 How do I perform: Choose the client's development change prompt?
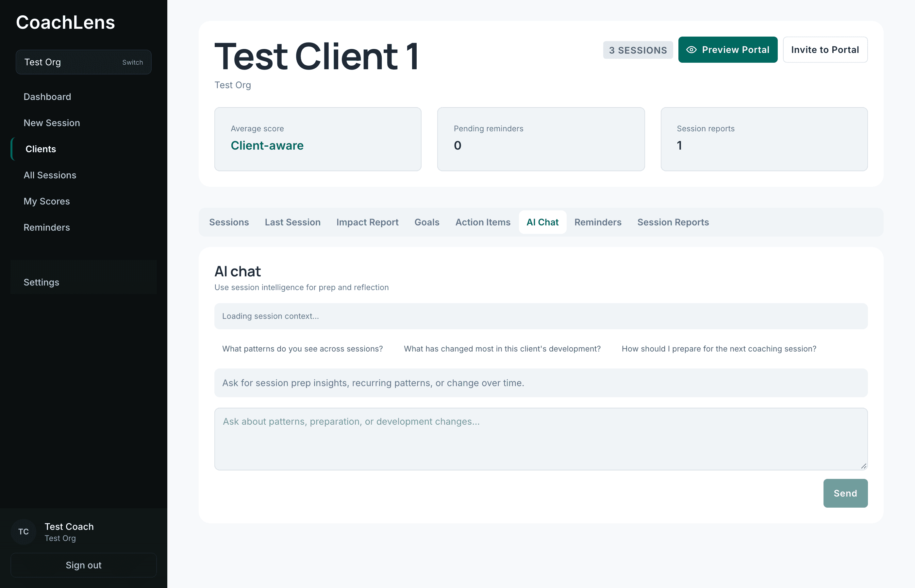pyautogui.click(x=502, y=349)
